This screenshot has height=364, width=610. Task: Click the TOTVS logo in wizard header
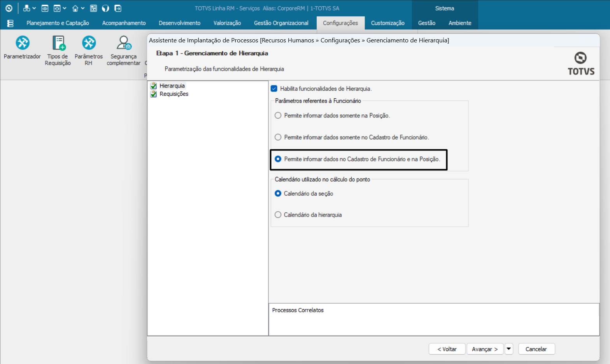point(581,64)
